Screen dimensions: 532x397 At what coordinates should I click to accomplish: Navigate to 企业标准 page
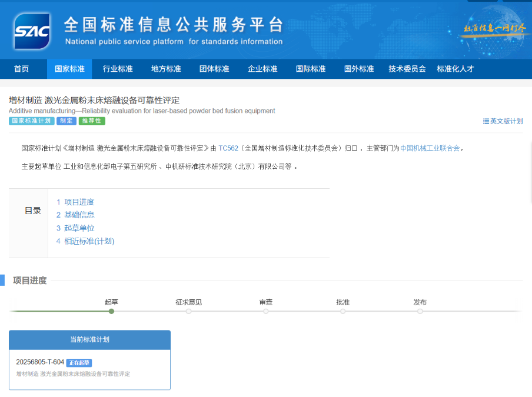pos(262,69)
